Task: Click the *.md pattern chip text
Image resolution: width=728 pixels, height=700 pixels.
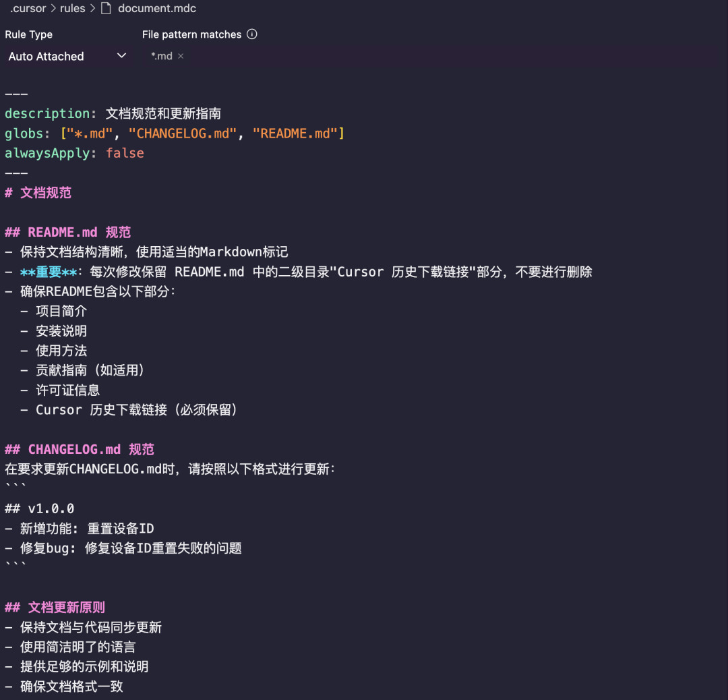Action: pos(162,56)
